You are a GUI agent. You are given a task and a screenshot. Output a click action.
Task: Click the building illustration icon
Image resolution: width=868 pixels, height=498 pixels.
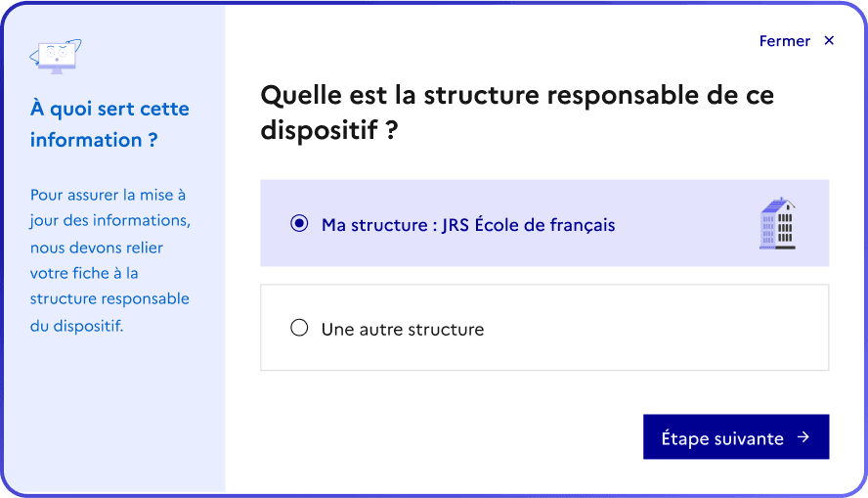click(x=778, y=223)
